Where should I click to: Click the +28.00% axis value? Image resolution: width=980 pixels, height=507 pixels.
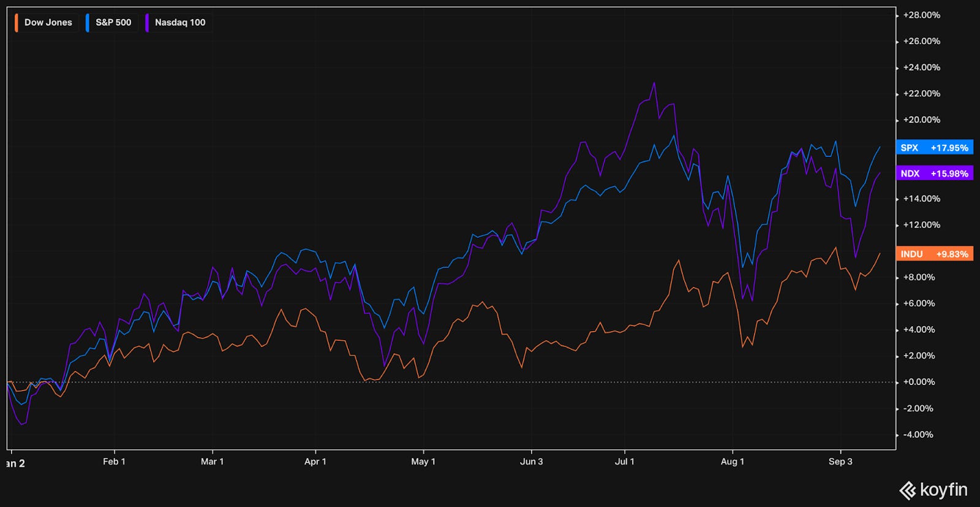tap(922, 15)
